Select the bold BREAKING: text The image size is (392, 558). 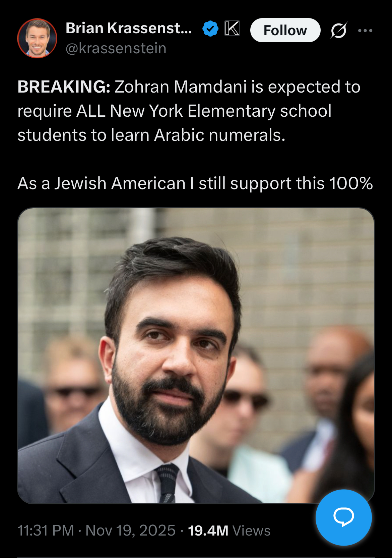[64, 87]
